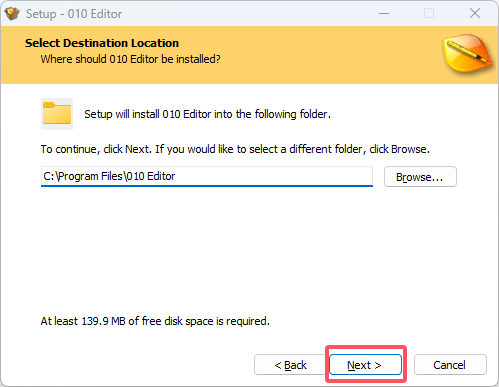Screen dimensions: 499x387
Task: Click the destination folder path field
Action: coord(207,176)
